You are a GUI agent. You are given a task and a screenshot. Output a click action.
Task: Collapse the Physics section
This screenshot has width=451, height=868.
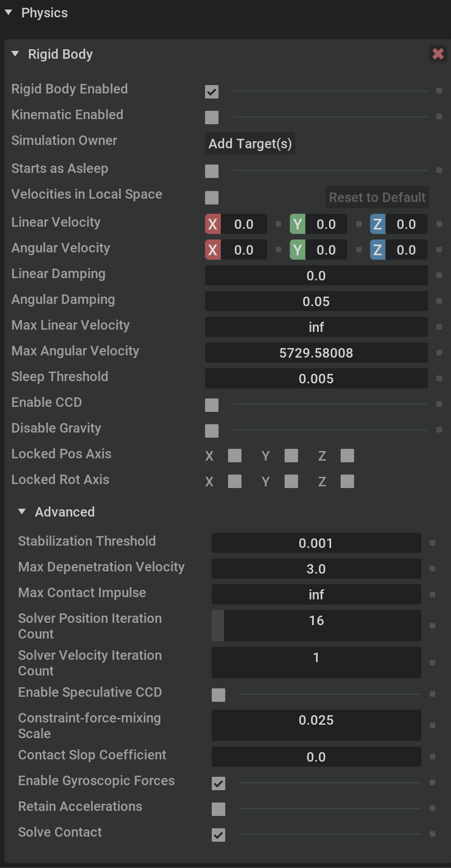pos(8,12)
